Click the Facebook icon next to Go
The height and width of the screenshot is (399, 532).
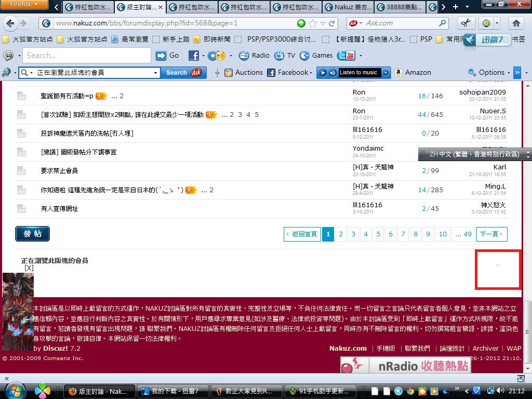tap(193, 55)
